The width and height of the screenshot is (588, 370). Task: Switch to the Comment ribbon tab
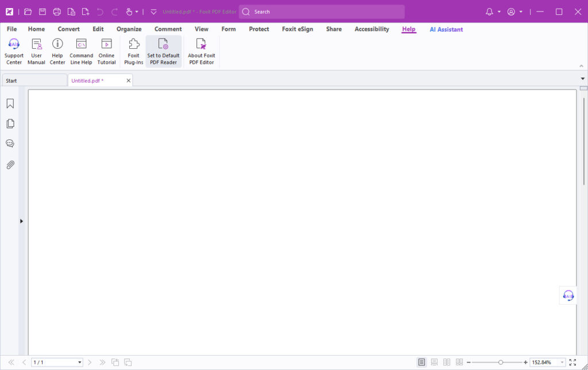pos(168,29)
